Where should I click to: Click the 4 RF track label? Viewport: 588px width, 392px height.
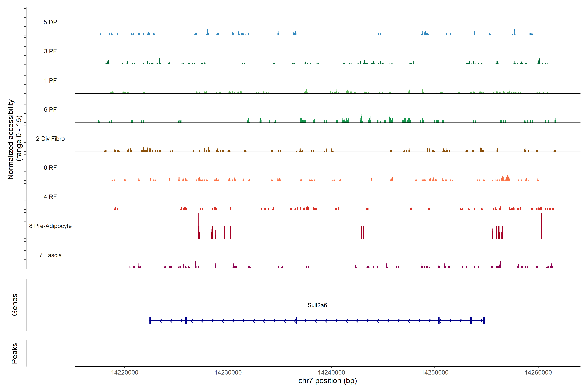point(50,197)
